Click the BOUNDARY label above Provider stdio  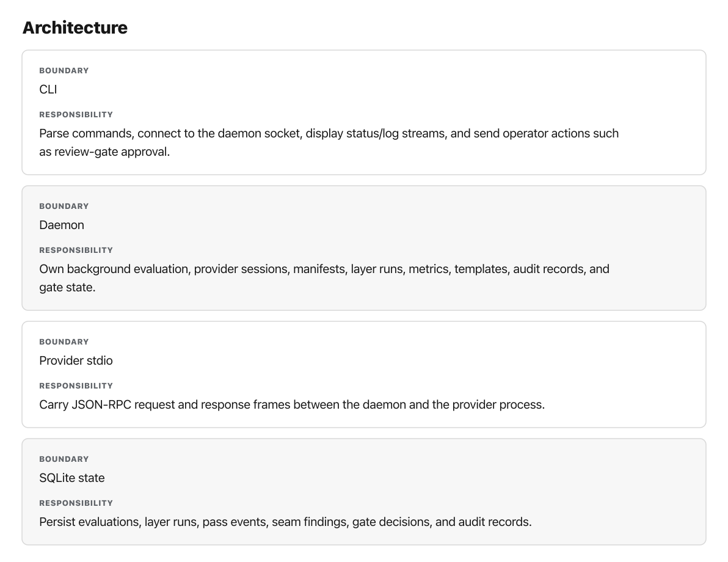coord(64,342)
